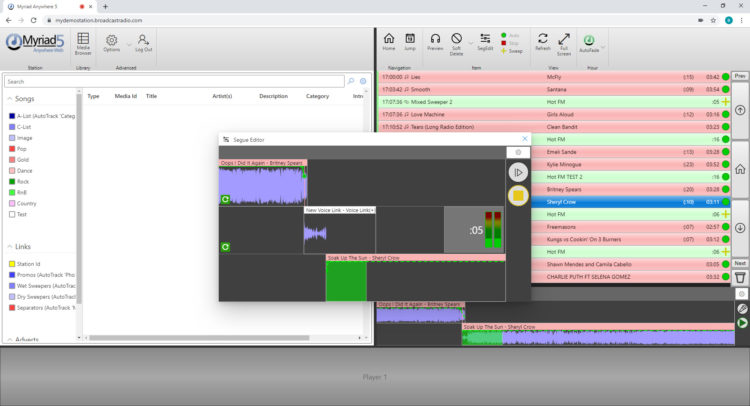Click the home button beside log
Viewport: 750px width, 406px height.
pos(740,169)
